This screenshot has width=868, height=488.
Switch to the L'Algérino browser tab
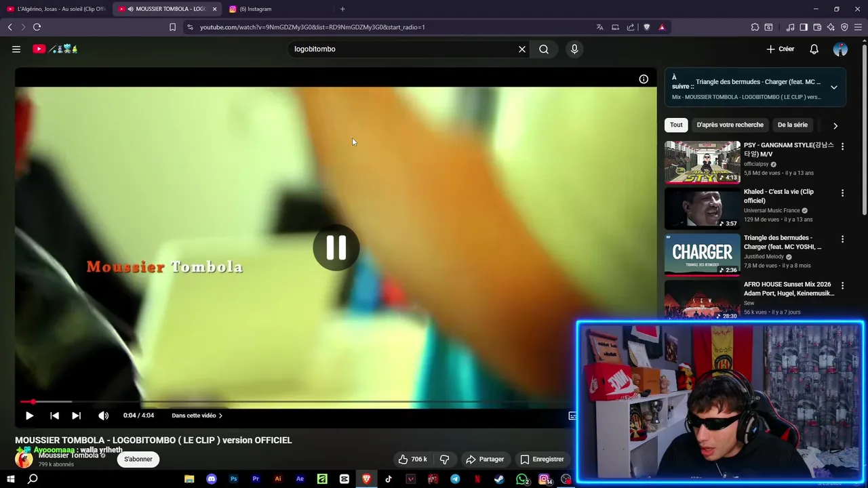pyautogui.click(x=56, y=9)
